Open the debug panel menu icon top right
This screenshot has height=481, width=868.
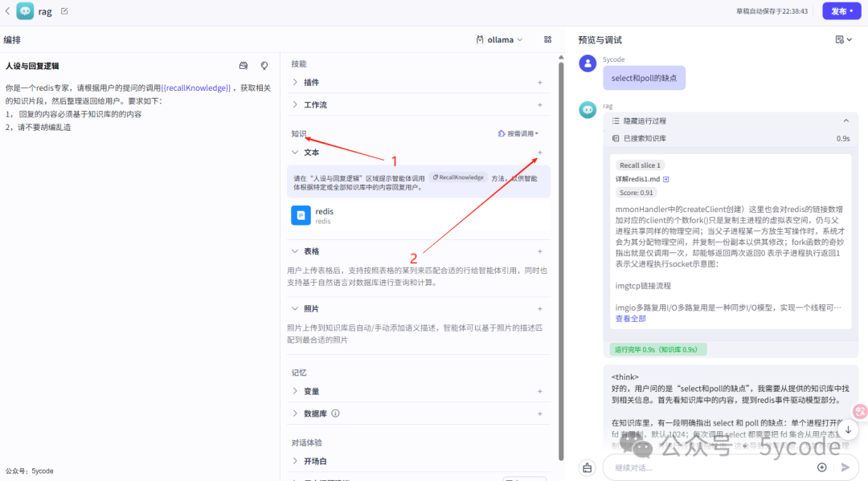click(843, 40)
